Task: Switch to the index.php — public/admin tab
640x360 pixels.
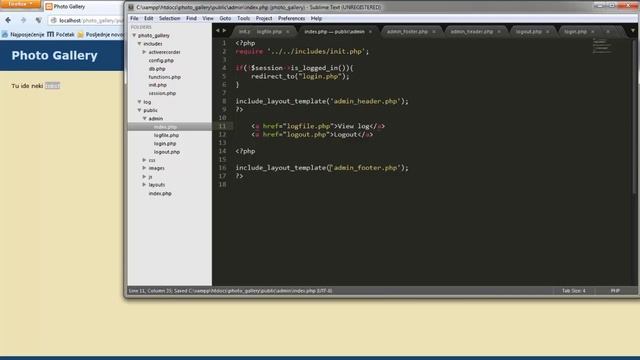Action: pyautogui.click(x=334, y=31)
